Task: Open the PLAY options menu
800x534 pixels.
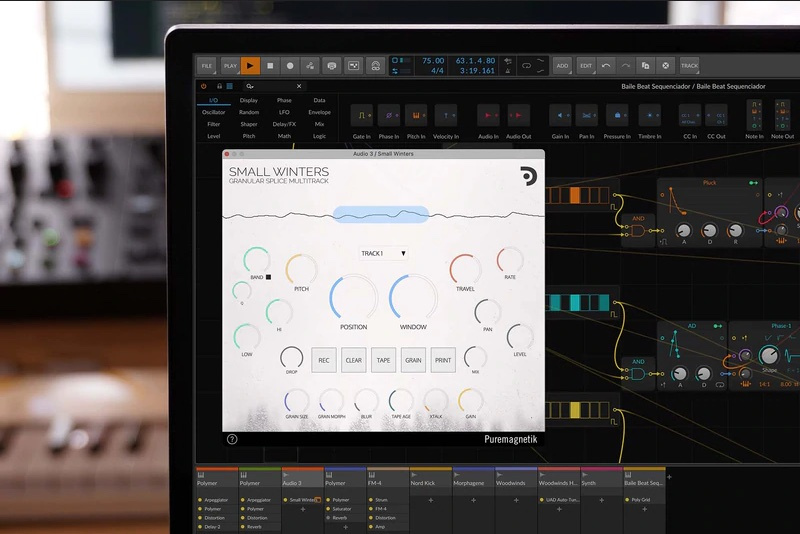Action: [230, 66]
